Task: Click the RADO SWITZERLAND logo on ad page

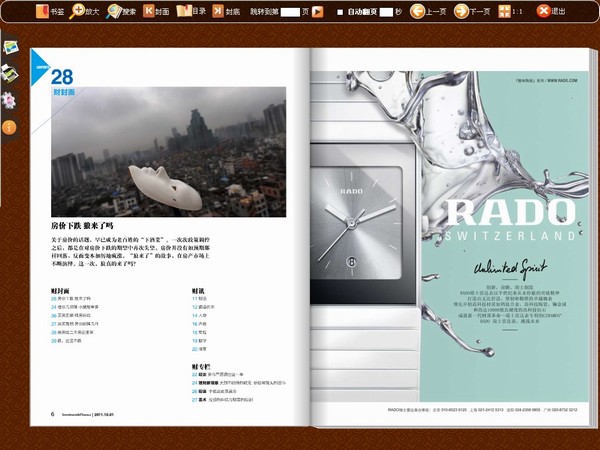Action: (x=510, y=220)
